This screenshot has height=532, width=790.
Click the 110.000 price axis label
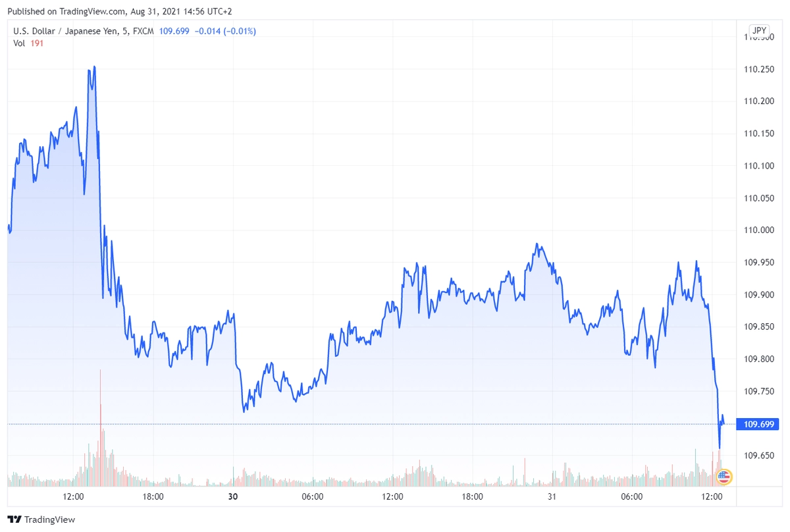pyautogui.click(x=759, y=230)
